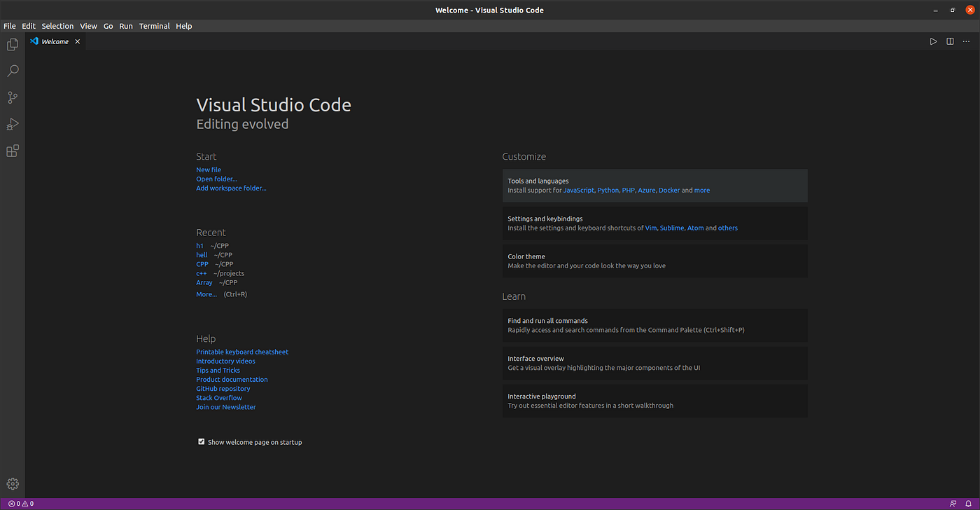
Task: Open the Terminal menu
Action: (154, 26)
